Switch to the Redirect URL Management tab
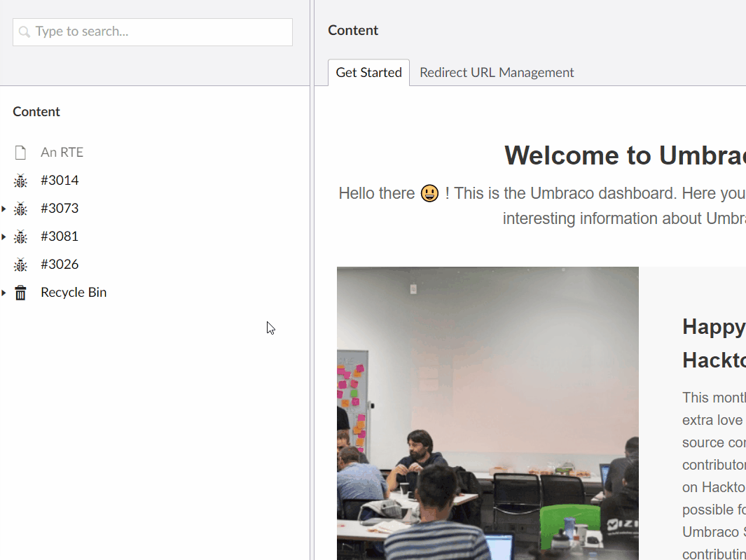Image resolution: width=746 pixels, height=560 pixels. click(497, 72)
